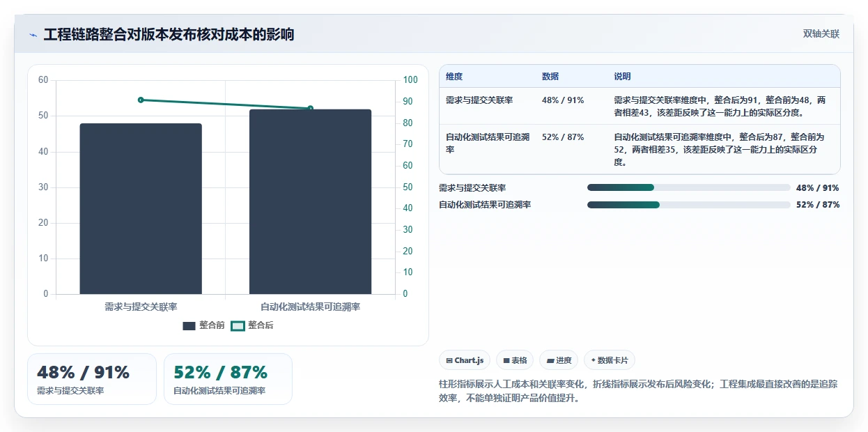Screen dimensions: 868x432
Task: Open the 48% / 91% data card
Action: tap(92, 379)
